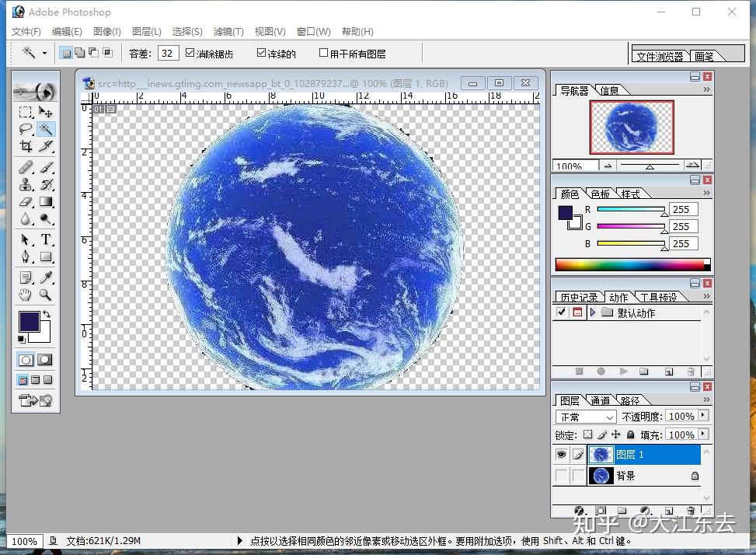Select the Magic Wand tool in toolbox

pos(46,129)
